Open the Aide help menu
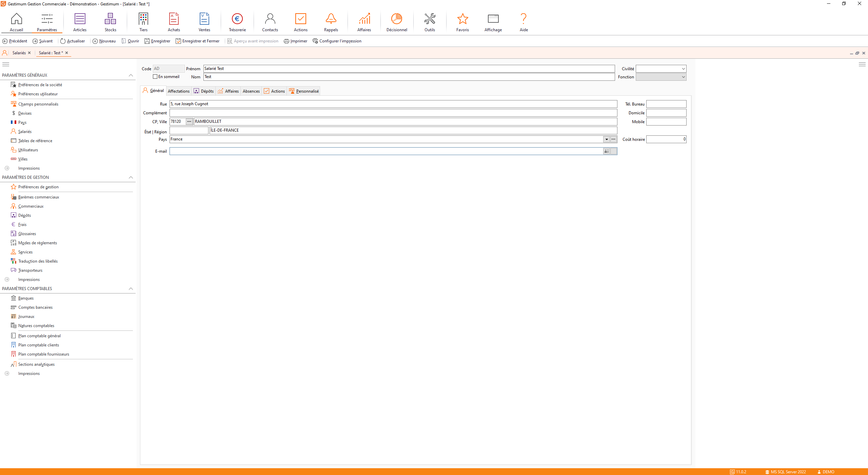 524,22
